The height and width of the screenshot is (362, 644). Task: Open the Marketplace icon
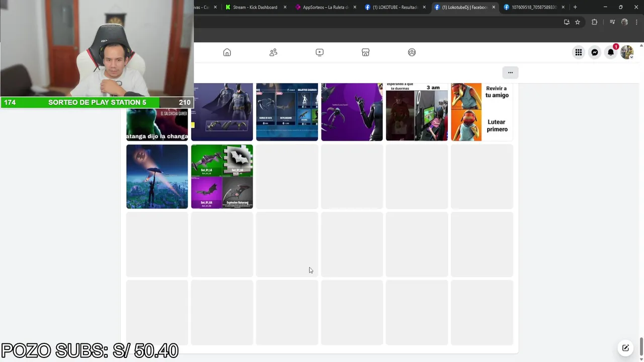(366, 52)
